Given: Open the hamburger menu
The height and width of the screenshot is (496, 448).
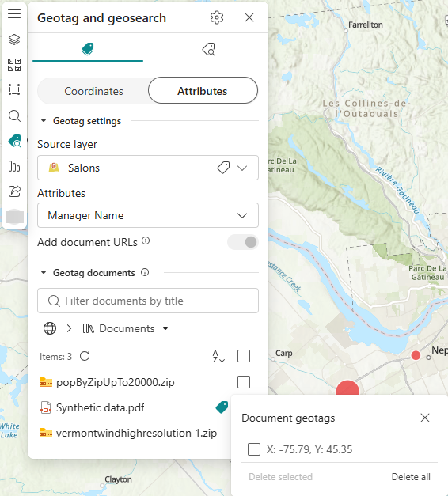Looking at the screenshot, I should pyautogui.click(x=14, y=14).
